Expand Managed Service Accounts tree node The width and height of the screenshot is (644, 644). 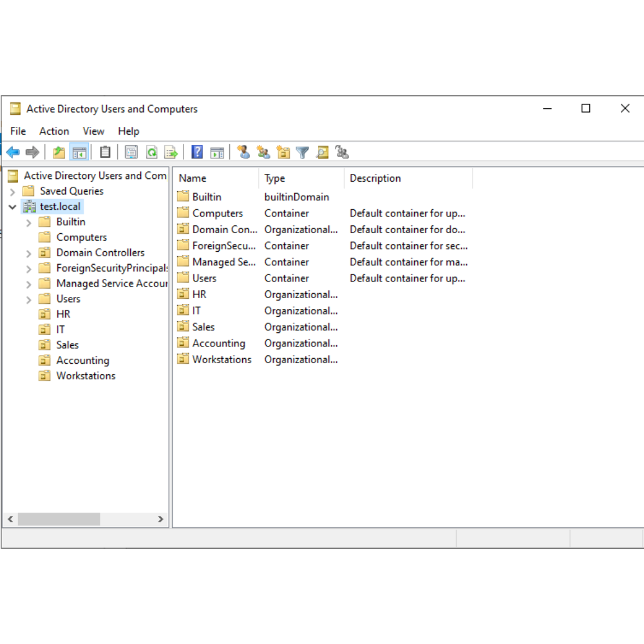pos(29,285)
